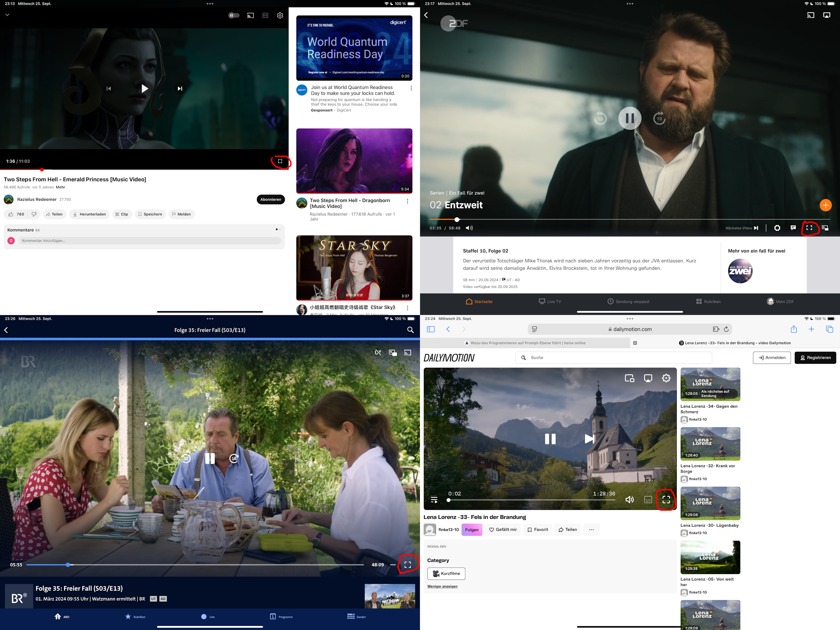Open Dailymotion player settings gear
The width and height of the screenshot is (840, 630).
coord(666,378)
